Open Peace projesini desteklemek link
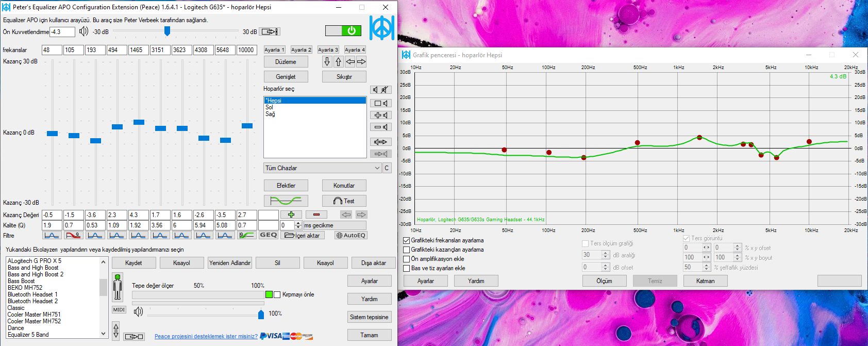 tap(206, 336)
